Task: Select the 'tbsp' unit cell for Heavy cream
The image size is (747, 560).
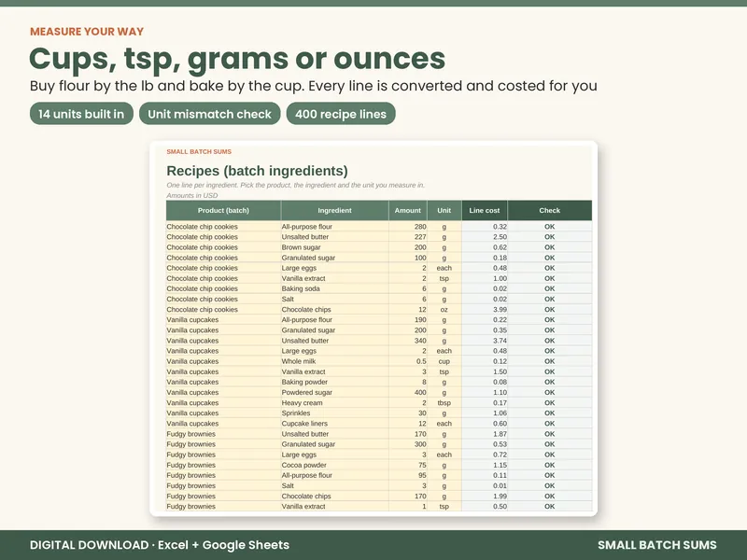Action: [444, 403]
